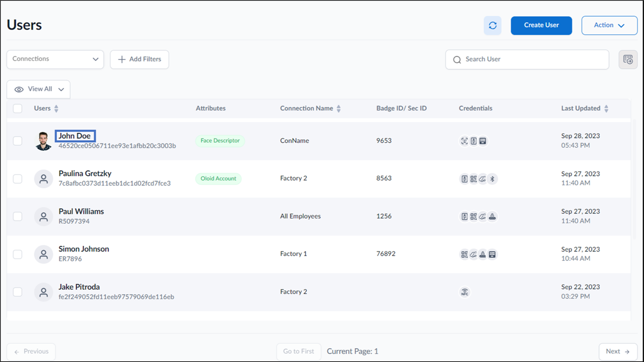
Task: Click Paulina Gretzky's Bluetooth credential icon
Action: [492, 179]
